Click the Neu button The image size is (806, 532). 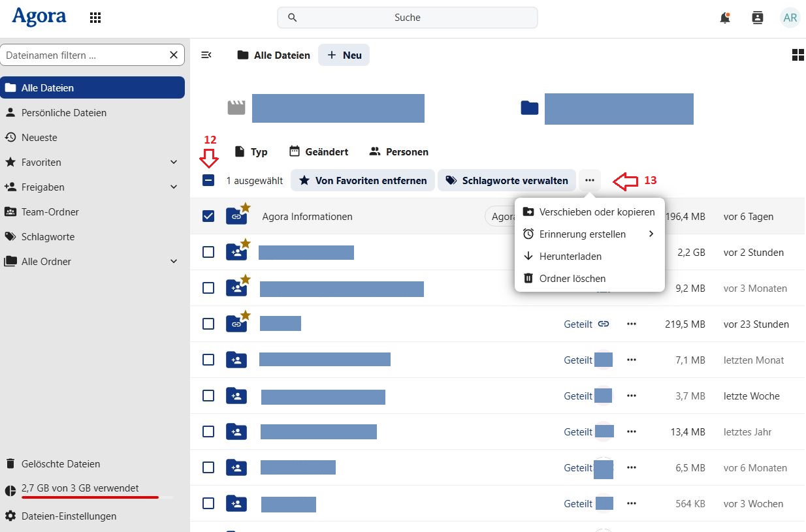tap(344, 55)
